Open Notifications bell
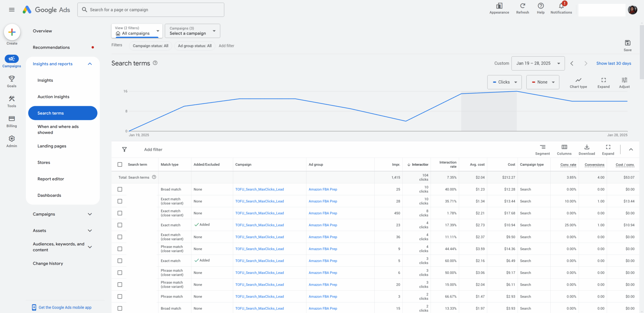This screenshot has height=313, width=644. pyautogui.click(x=561, y=6)
